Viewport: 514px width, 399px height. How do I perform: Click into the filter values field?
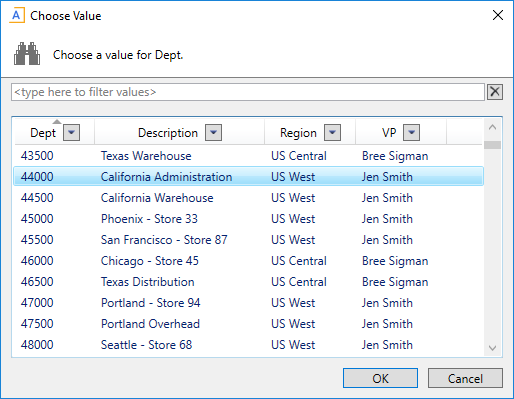(248, 92)
